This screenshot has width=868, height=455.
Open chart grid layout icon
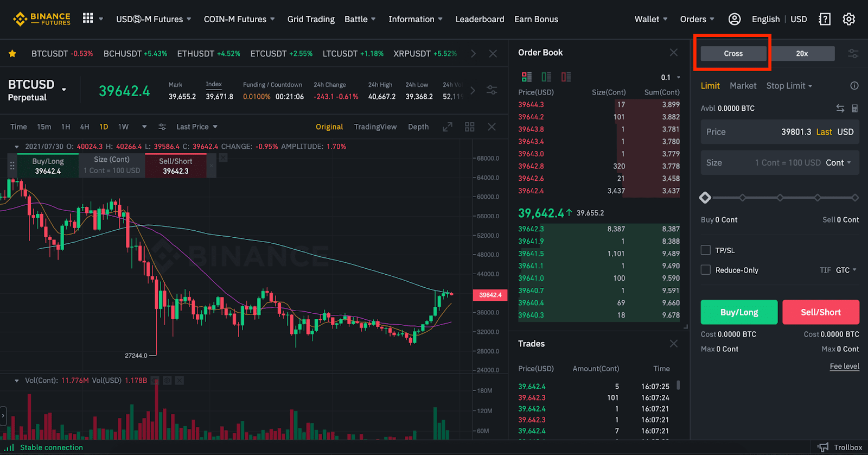click(x=470, y=127)
